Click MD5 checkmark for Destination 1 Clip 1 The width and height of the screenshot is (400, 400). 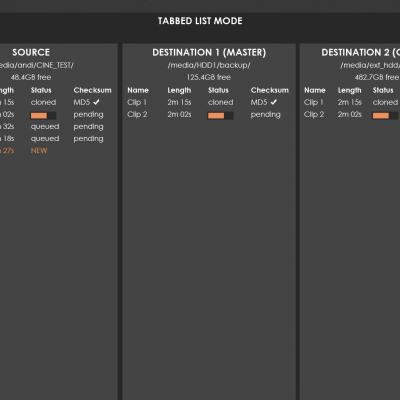[274, 102]
